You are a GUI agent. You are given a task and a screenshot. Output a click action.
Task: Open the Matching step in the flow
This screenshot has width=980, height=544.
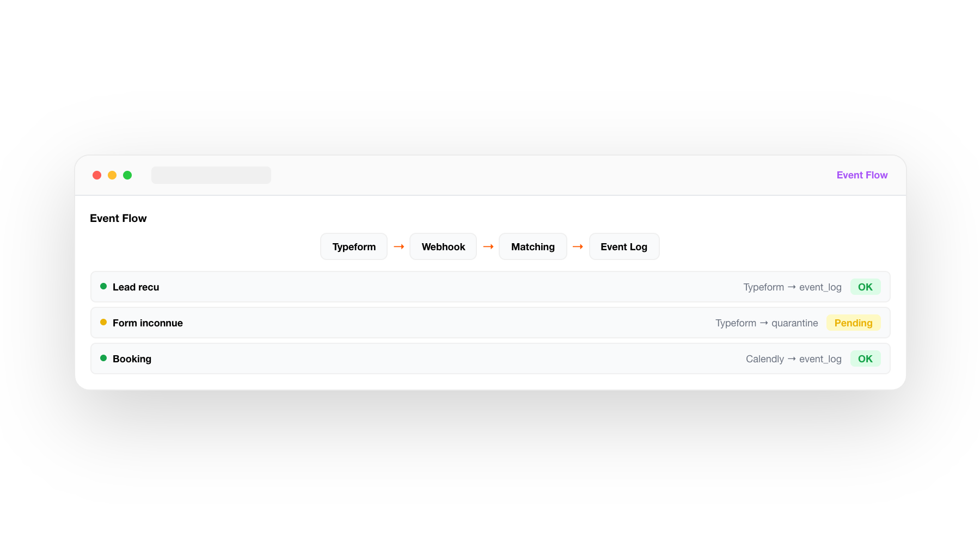(532, 246)
